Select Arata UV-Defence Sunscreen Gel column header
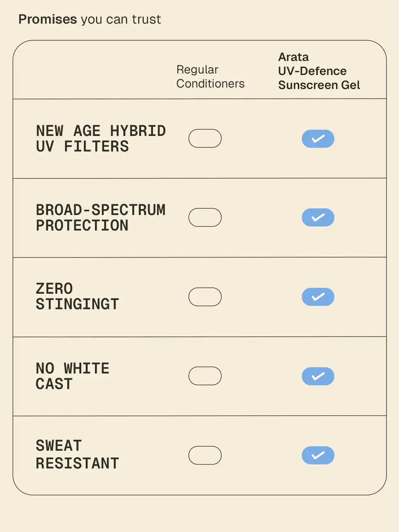The height and width of the screenshot is (532, 399). (x=319, y=71)
